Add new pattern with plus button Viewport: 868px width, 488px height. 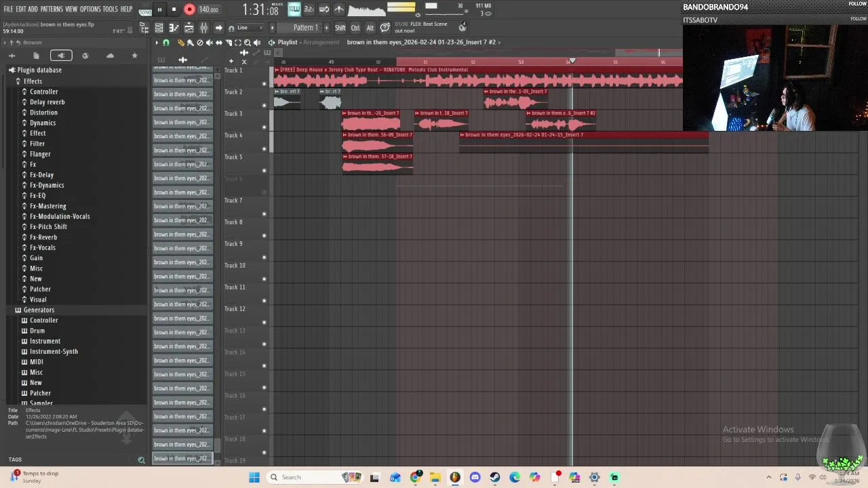coord(327,28)
